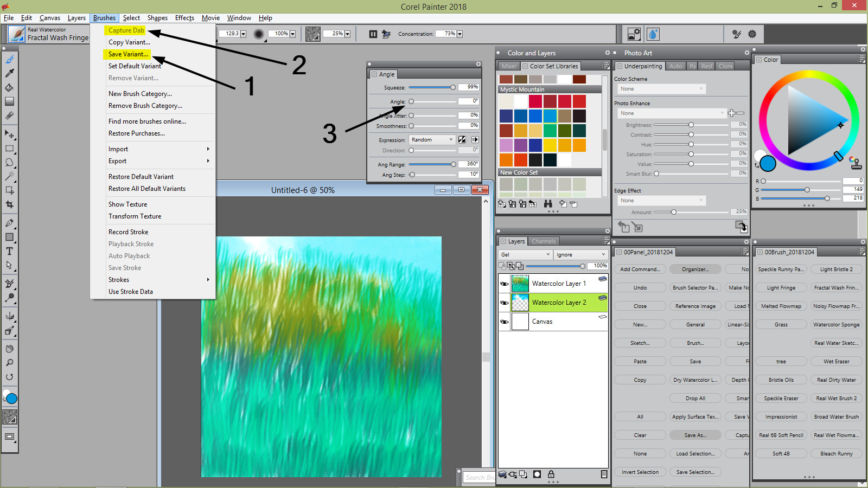Click the water drop icon in property bar

(x=653, y=34)
